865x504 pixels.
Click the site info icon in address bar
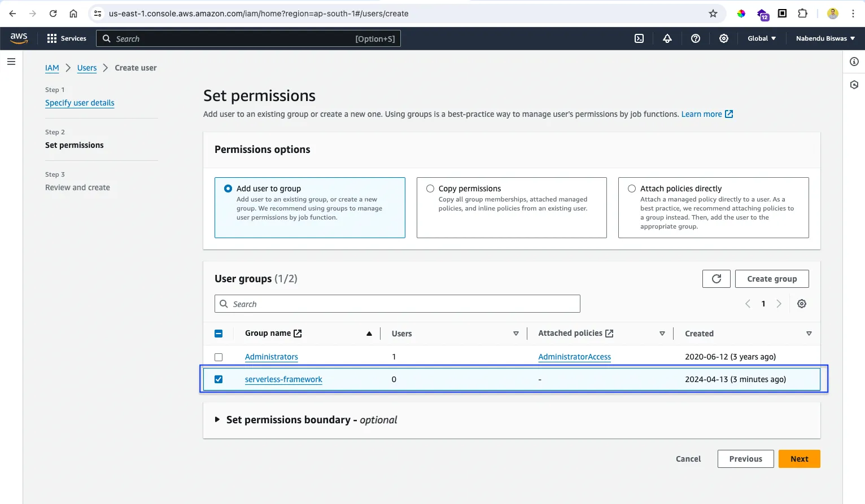(x=98, y=14)
